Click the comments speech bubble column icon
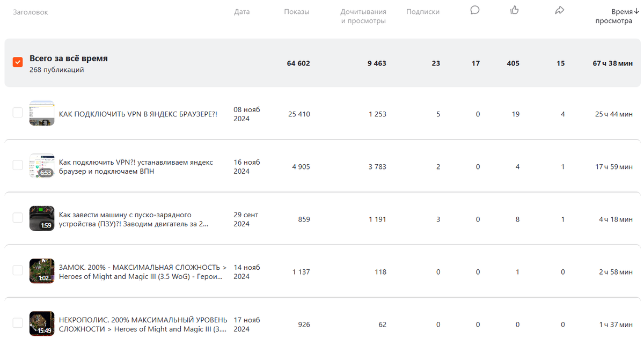Image resolution: width=644 pixels, height=346 pixels. tap(475, 10)
